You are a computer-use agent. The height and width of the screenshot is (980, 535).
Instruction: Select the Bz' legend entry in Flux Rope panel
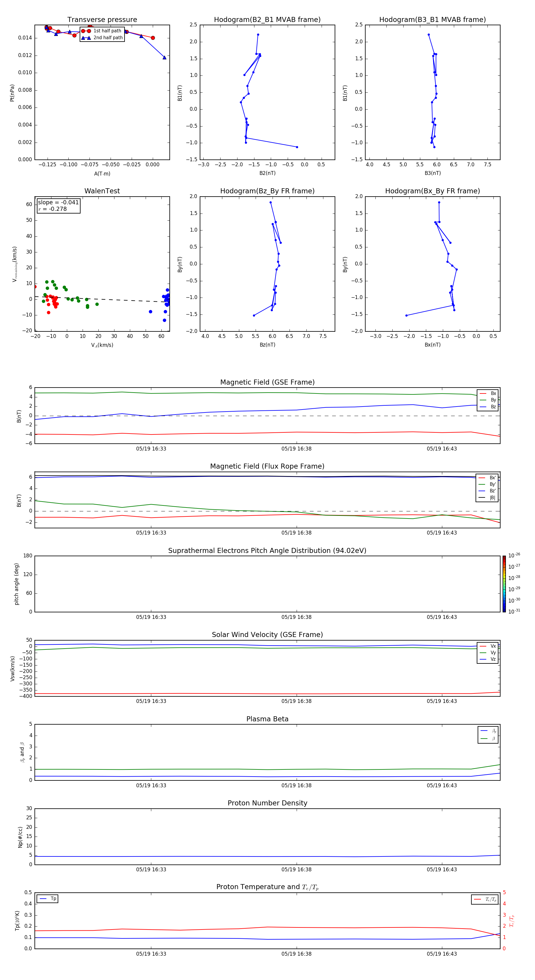pyautogui.click(x=487, y=491)
